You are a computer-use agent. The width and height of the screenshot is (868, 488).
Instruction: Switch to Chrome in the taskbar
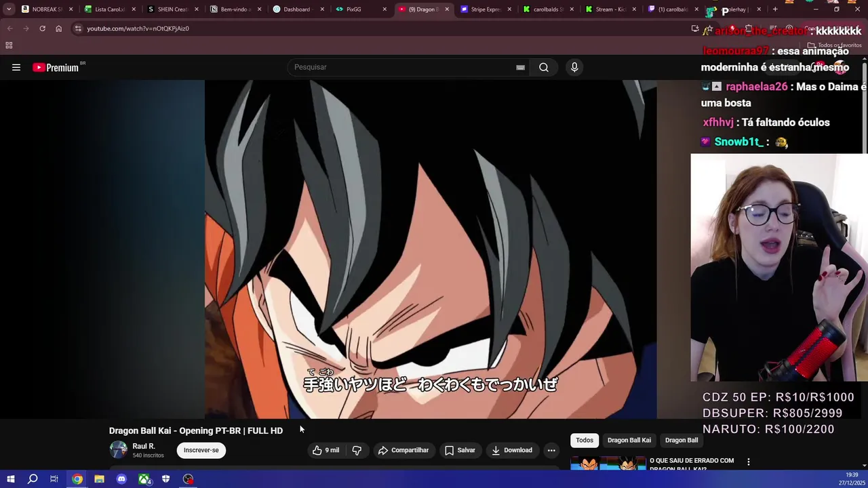tap(77, 479)
